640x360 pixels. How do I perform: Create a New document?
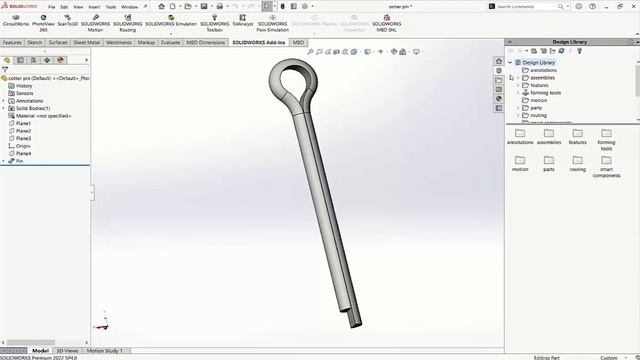[x=173, y=6]
